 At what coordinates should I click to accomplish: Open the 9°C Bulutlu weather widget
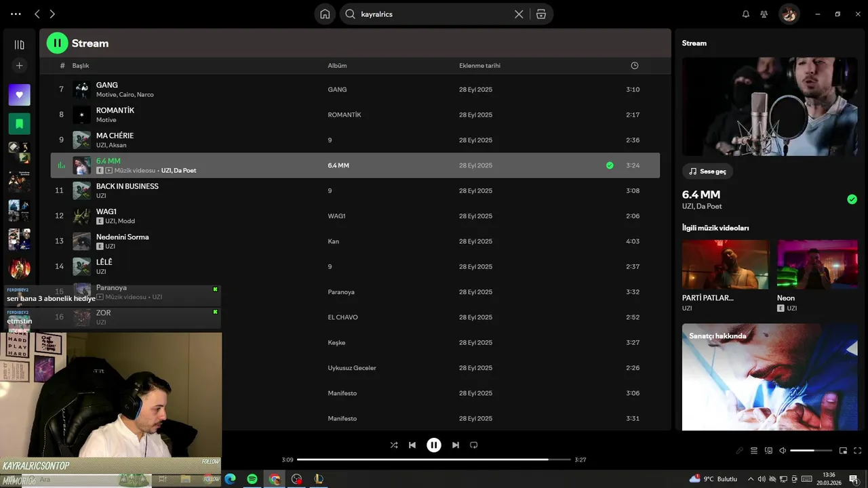point(713,479)
